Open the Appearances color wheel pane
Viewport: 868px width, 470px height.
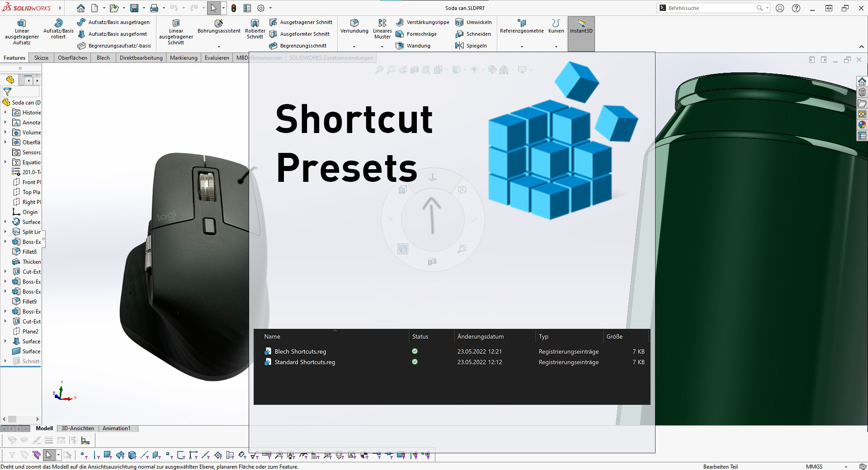click(x=863, y=125)
